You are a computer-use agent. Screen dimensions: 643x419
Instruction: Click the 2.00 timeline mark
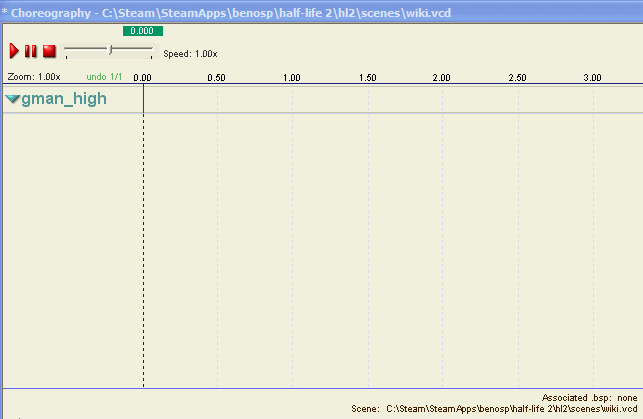click(441, 77)
